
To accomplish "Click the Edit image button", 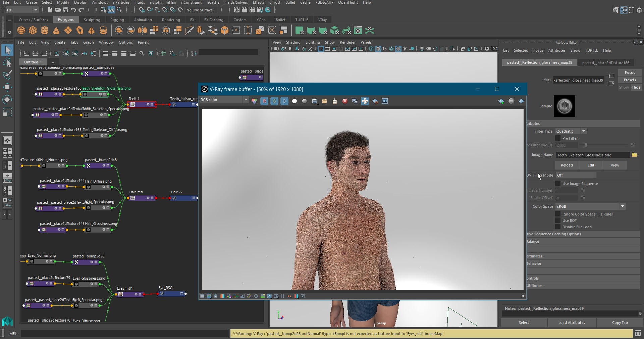I will point(591,165).
